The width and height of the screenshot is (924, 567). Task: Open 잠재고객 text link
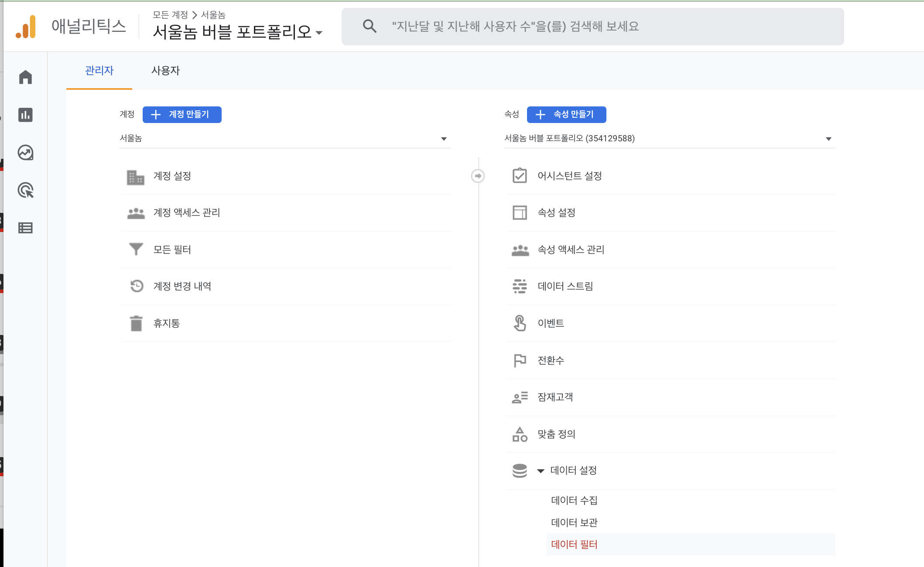(x=555, y=397)
